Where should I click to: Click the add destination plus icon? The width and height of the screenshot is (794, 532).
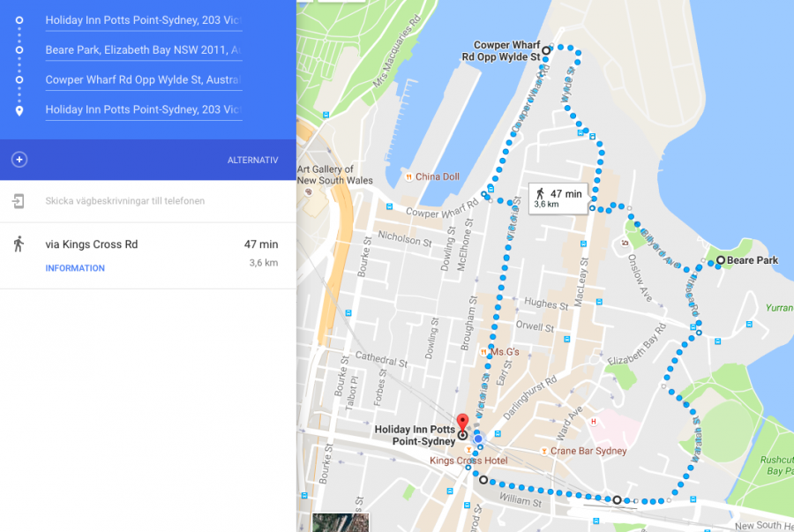tap(19, 160)
